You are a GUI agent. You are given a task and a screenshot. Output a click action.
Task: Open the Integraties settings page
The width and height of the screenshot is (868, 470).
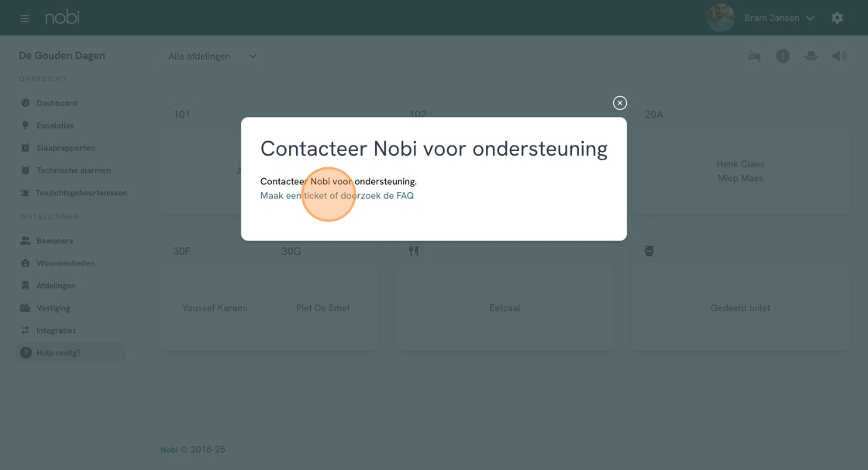pos(56,331)
